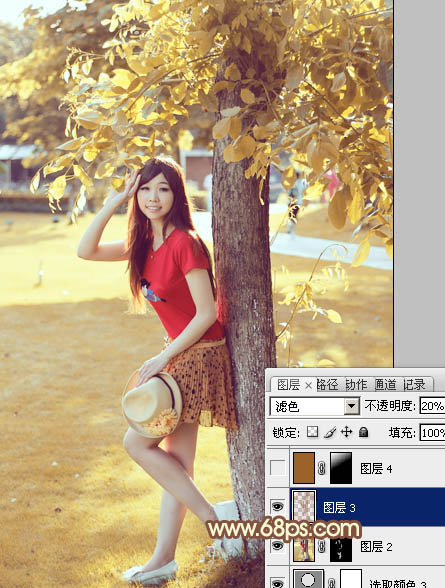Select the 选取颜色 3 layer name

pos(397,584)
